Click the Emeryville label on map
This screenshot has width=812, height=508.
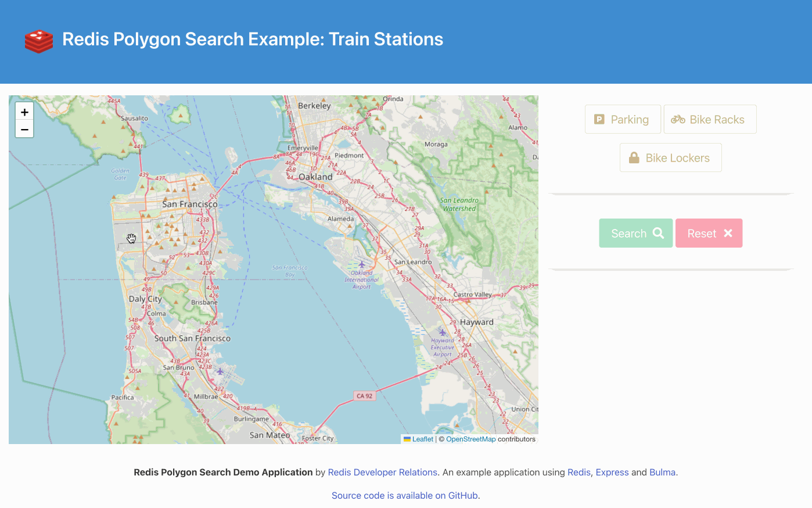[303, 148]
